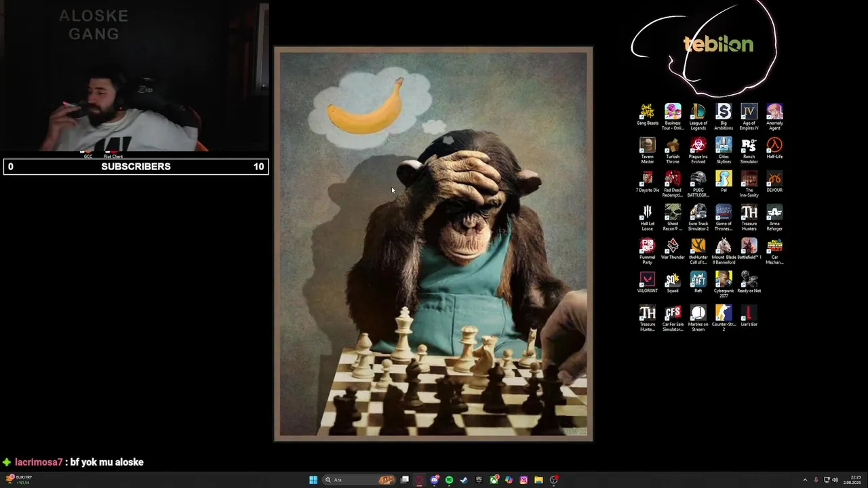Image resolution: width=868 pixels, height=488 pixels.
Task: Launch the VALORANT desktop shortcut
Action: click(x=647, y=282)
